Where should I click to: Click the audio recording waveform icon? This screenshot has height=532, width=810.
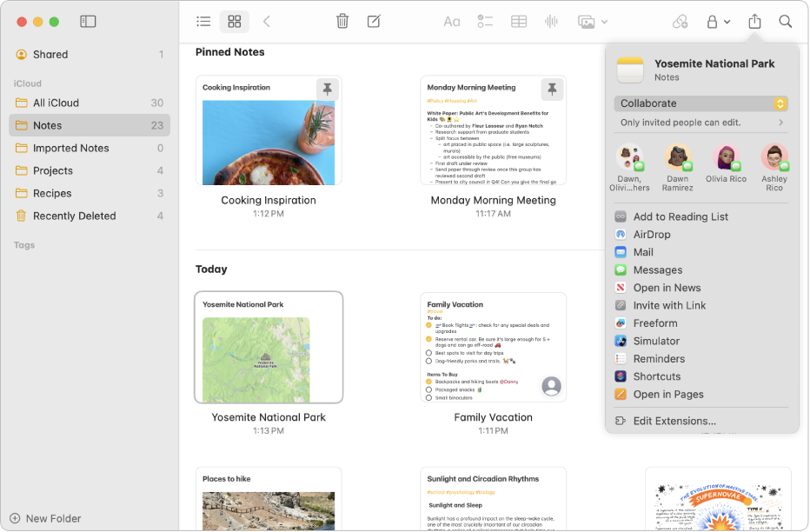(551, 22)
